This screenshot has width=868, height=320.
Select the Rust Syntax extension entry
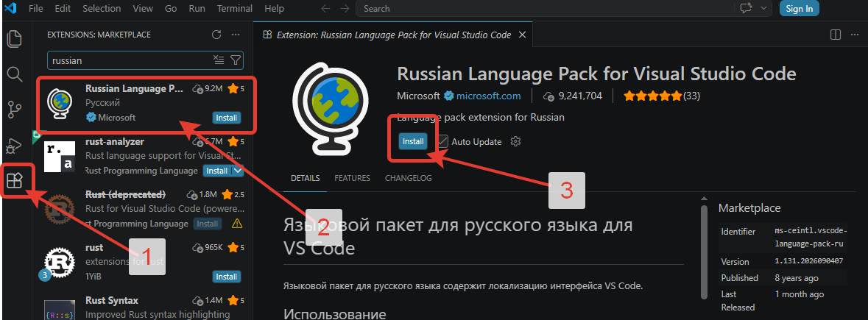[x=144, y=307]
